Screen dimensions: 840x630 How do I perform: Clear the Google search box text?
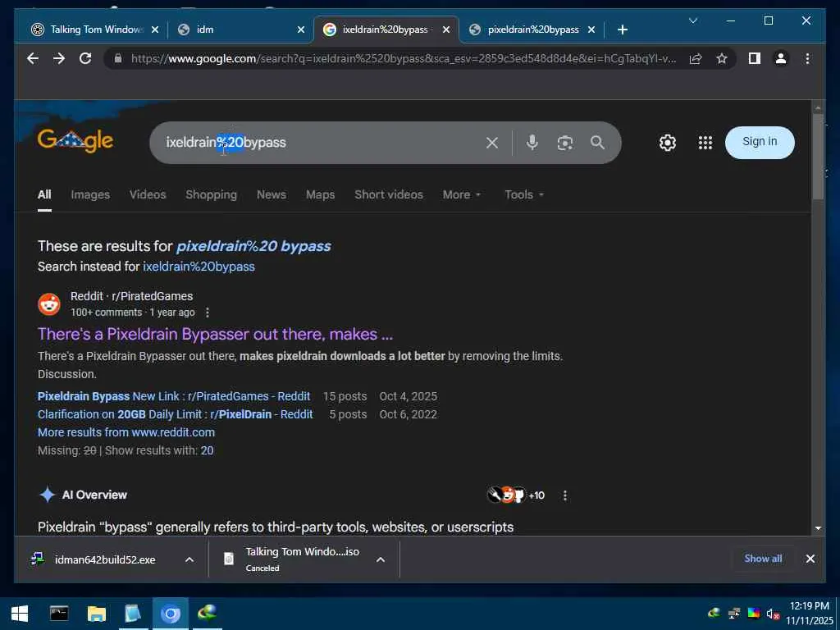tap(492, 143)
